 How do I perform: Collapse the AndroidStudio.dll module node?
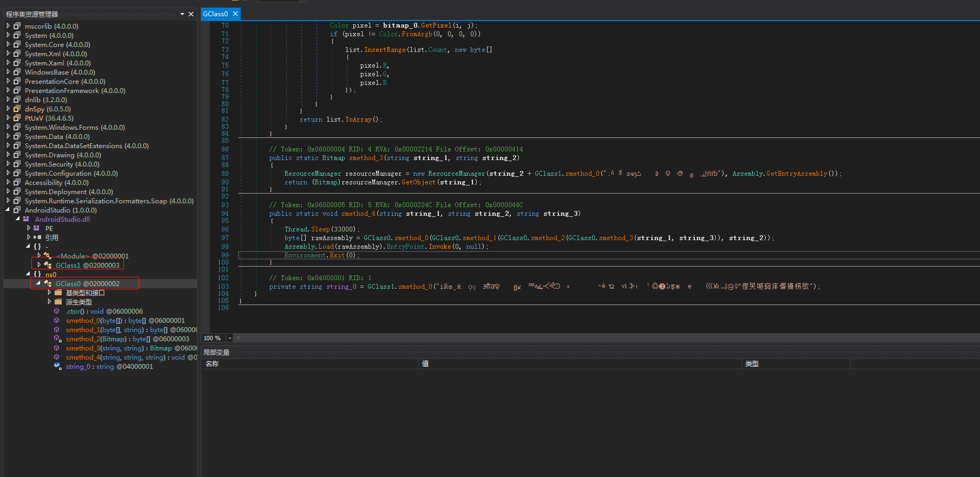pyautogui.click(x=18, y=219)
